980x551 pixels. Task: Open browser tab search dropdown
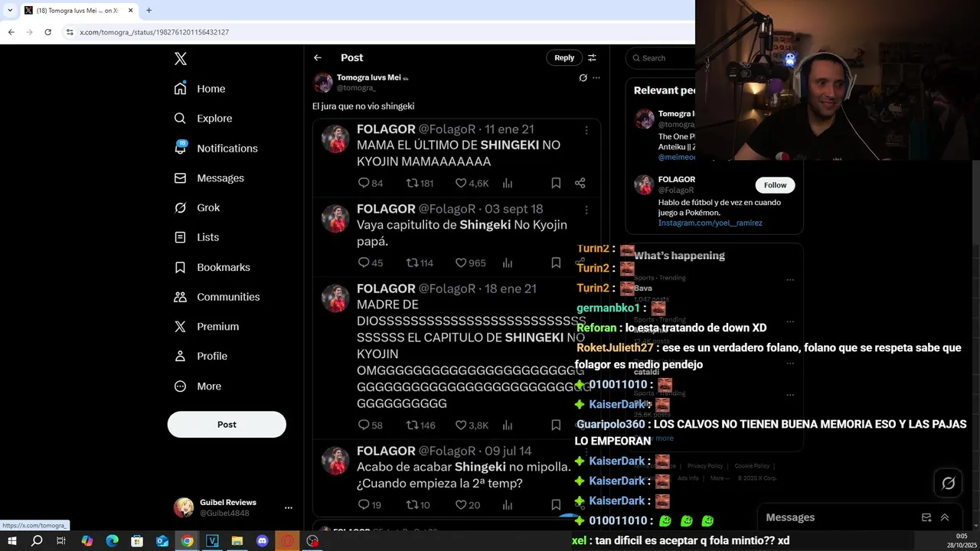coord(9,10)
